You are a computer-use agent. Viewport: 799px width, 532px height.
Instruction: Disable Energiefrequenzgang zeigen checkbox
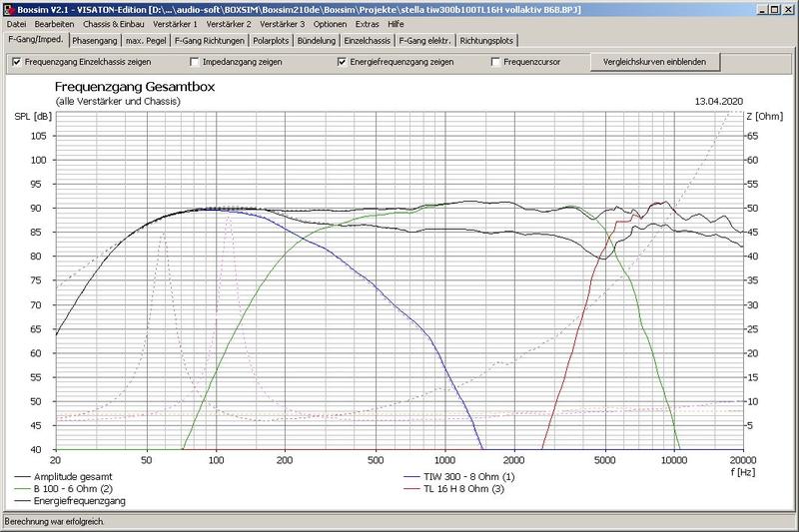click(342, 62)
